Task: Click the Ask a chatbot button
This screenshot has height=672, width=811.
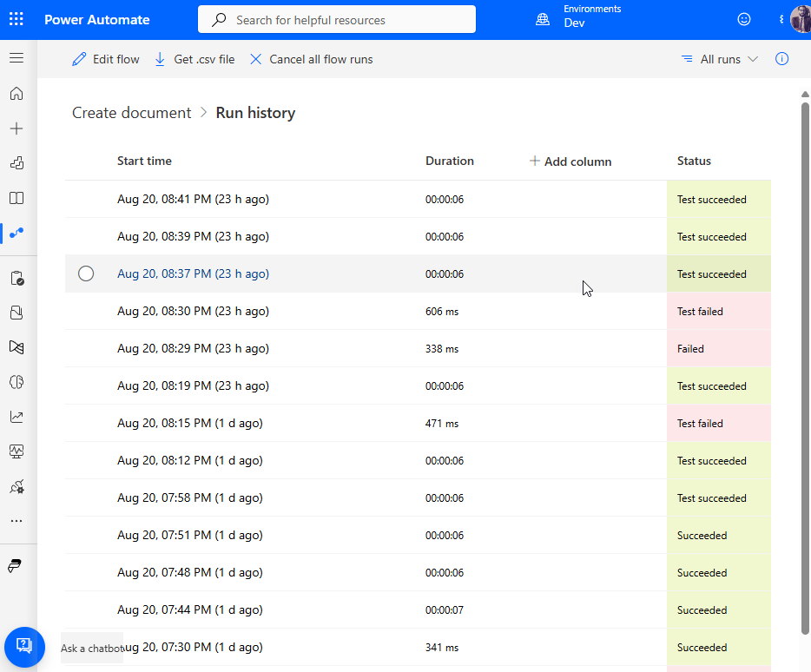Action: pyautogui.click(x=24, y=646)
